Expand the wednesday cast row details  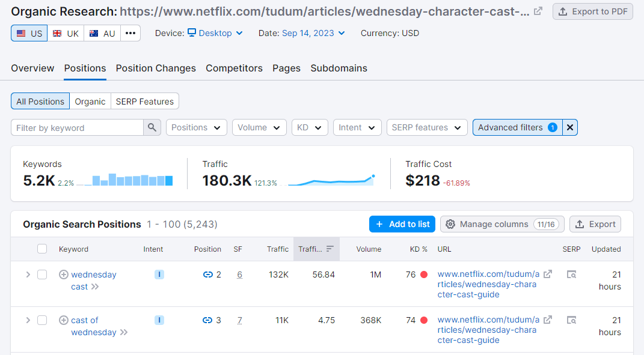(28, 275)
